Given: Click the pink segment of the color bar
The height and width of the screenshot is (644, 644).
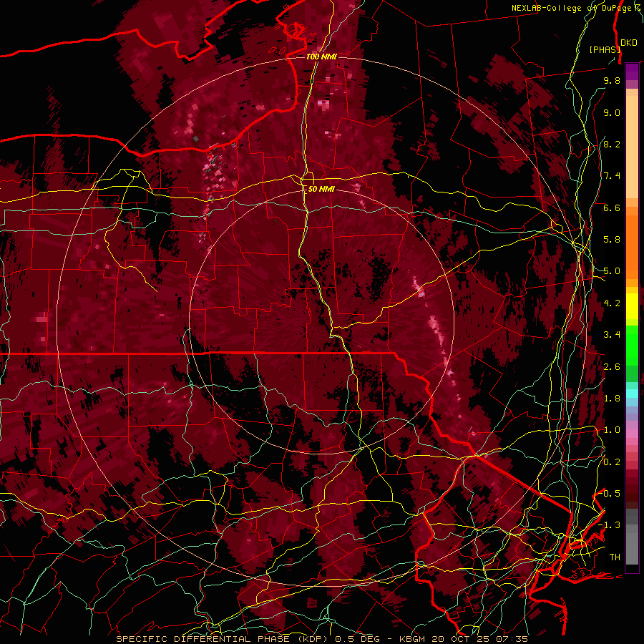Looking at the screenshot, I should [632, 434].
